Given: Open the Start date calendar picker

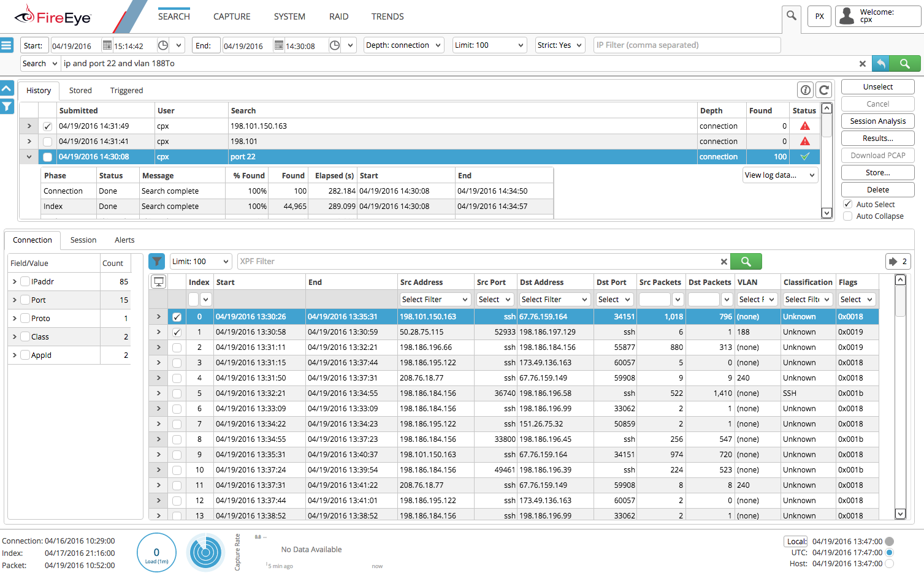Looking at the screenshot, I should [107, 45].
